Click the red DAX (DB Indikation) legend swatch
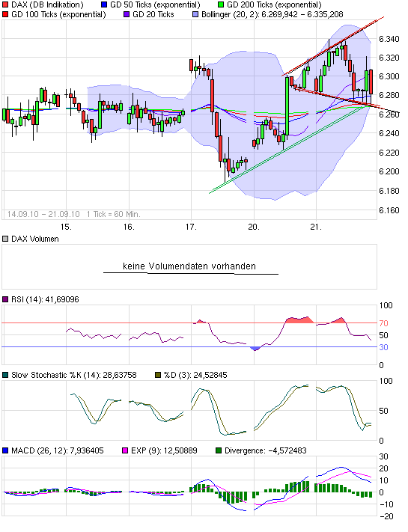Image resolution: width=408 pixels, height=532 pixels. (5, 4)
